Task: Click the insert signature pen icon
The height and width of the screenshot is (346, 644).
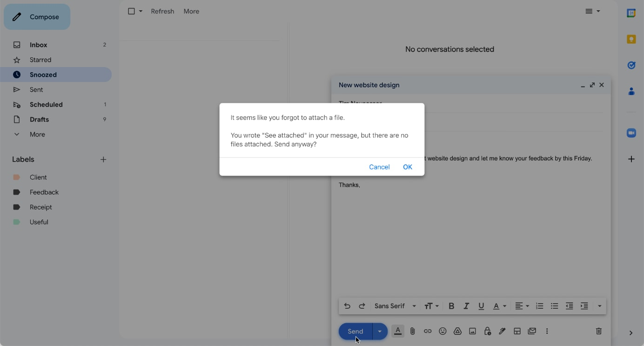Action: [x=502, y=331]
